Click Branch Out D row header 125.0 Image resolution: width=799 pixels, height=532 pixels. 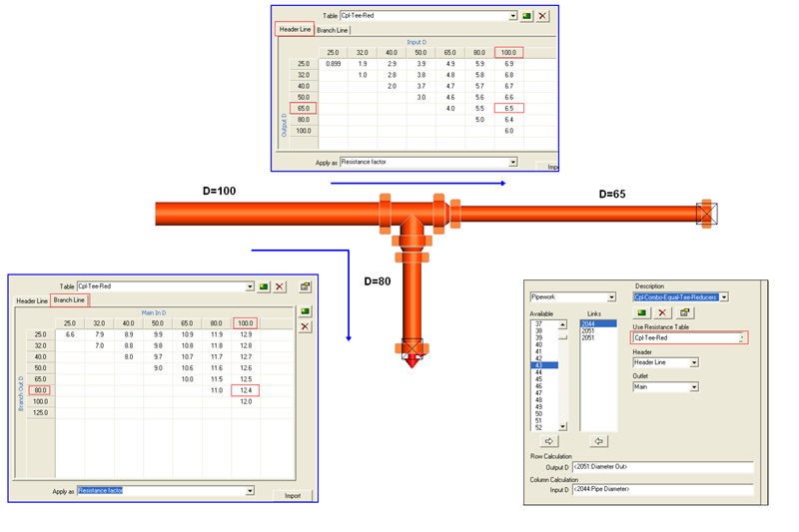(x=40, y=413)
